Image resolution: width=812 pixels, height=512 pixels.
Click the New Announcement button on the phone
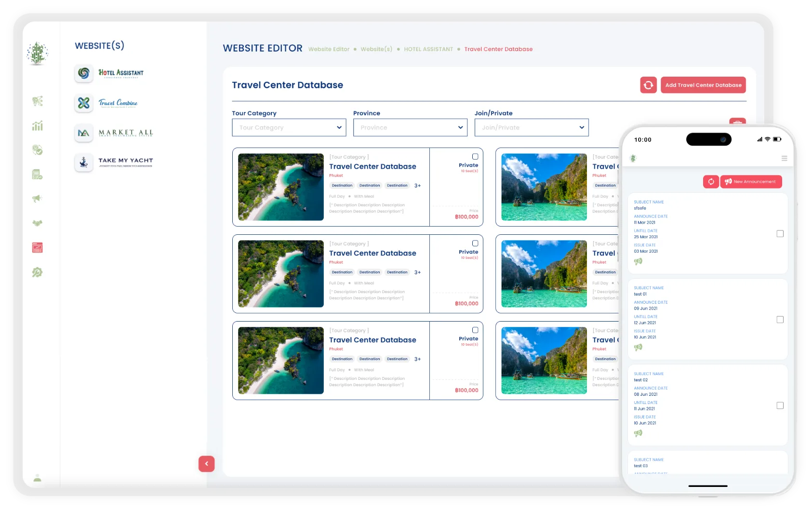coord(751,182)
